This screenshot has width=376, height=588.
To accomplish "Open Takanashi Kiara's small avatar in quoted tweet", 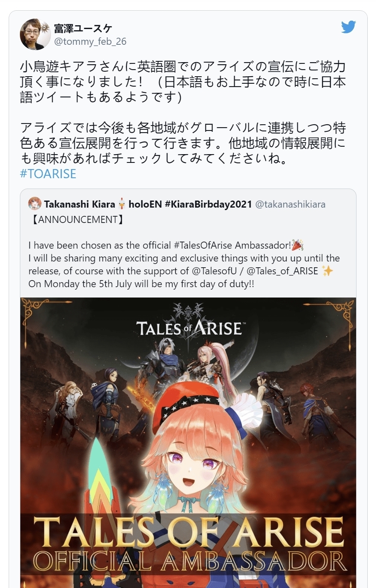I will click(x=34, y=204).
